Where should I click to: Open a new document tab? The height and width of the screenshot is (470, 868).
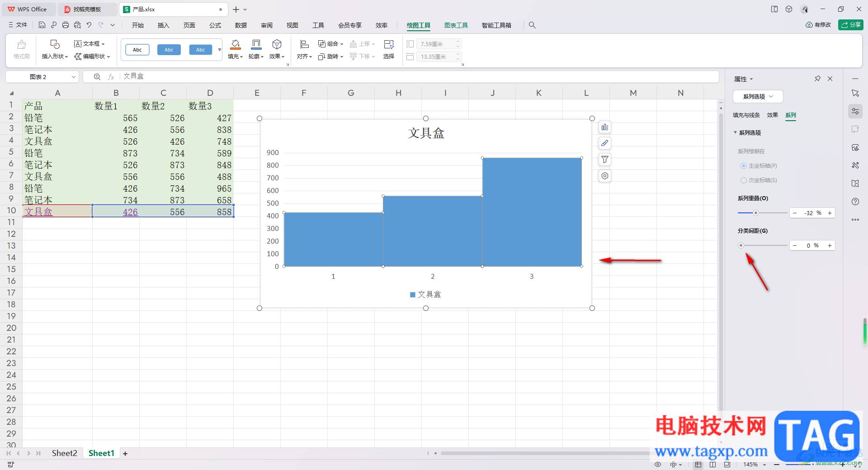tap(236, 9)
